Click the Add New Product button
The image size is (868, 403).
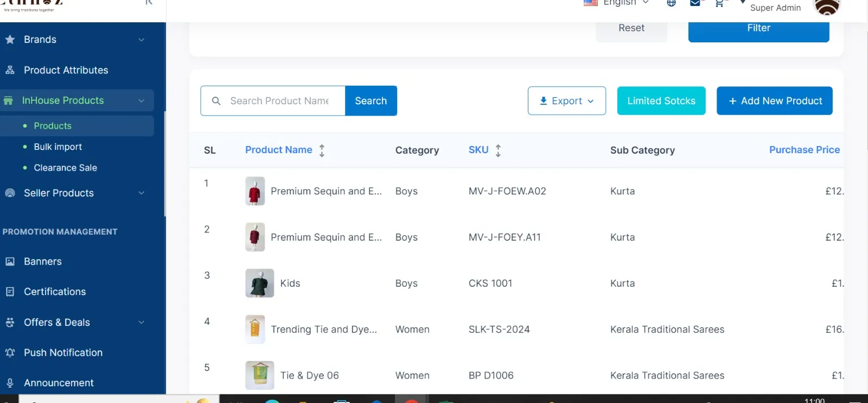pos(775,100)
